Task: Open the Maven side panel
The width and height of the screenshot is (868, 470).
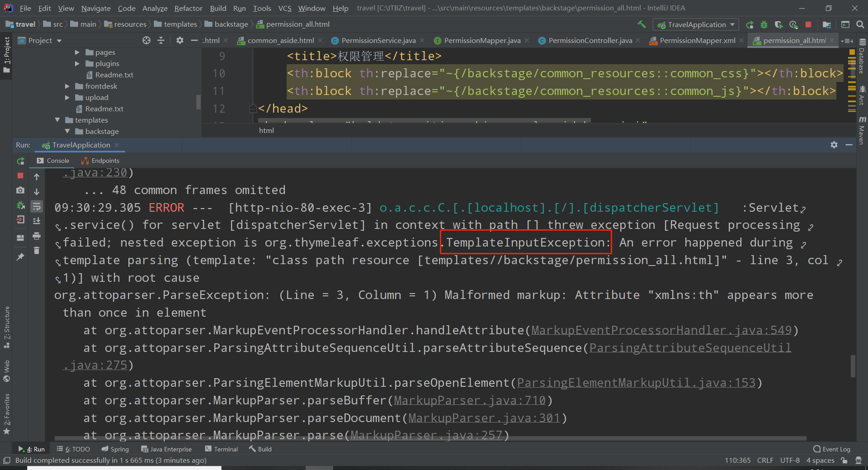Action: [x=862, y=130]
